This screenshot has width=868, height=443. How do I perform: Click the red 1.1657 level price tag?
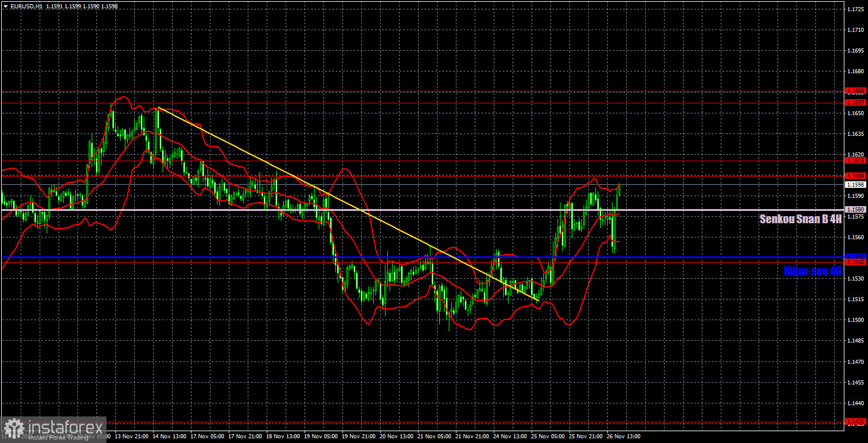click(x=856, y=102)
